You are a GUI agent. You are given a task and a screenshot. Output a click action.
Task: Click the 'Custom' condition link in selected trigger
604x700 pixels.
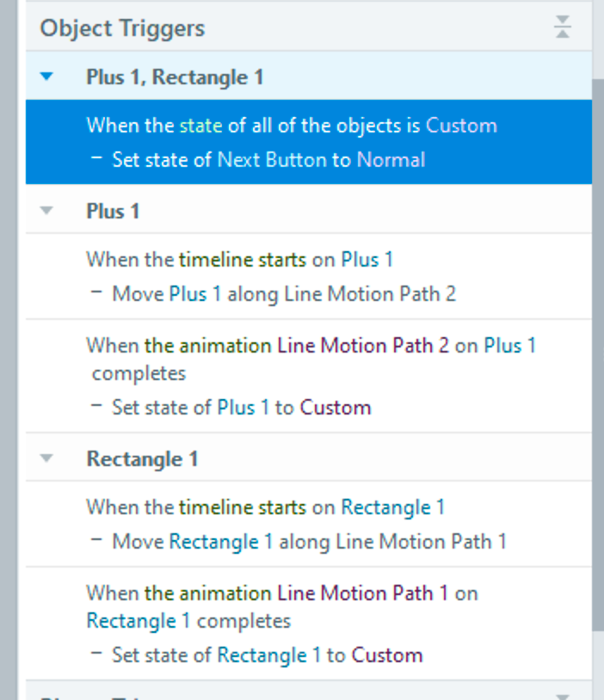(461, 126)
